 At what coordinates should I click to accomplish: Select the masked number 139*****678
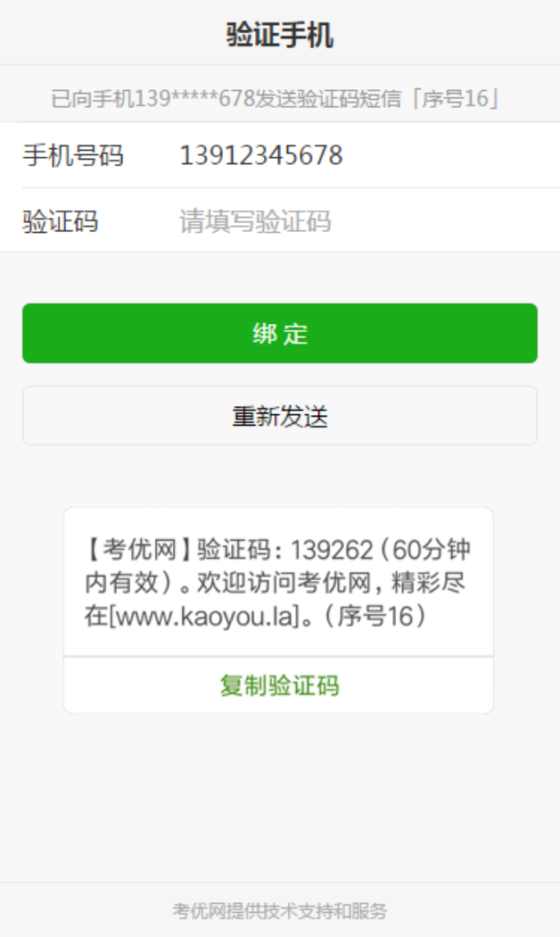[194, 98]
